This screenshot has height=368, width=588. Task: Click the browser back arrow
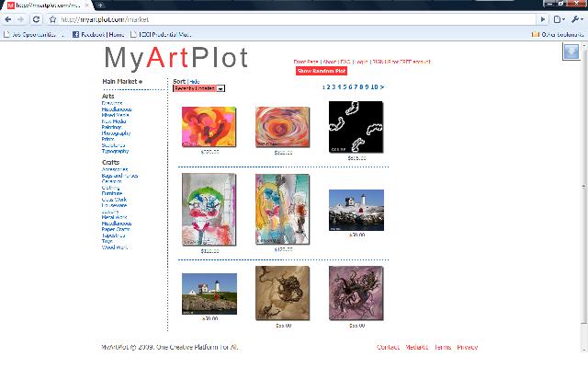point(8,19)
